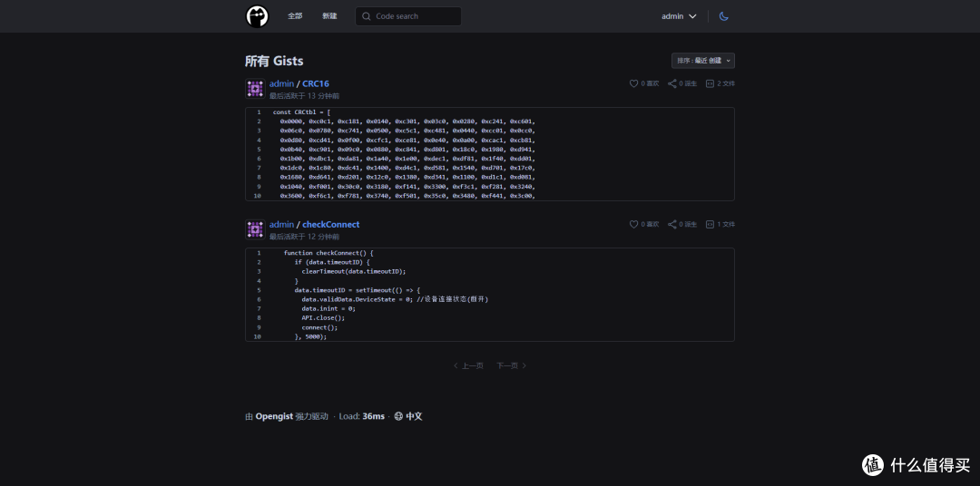Viewport: 980px width, 486px height.
Task: Click the checkConnect files icon
Action: pos(710,224)
